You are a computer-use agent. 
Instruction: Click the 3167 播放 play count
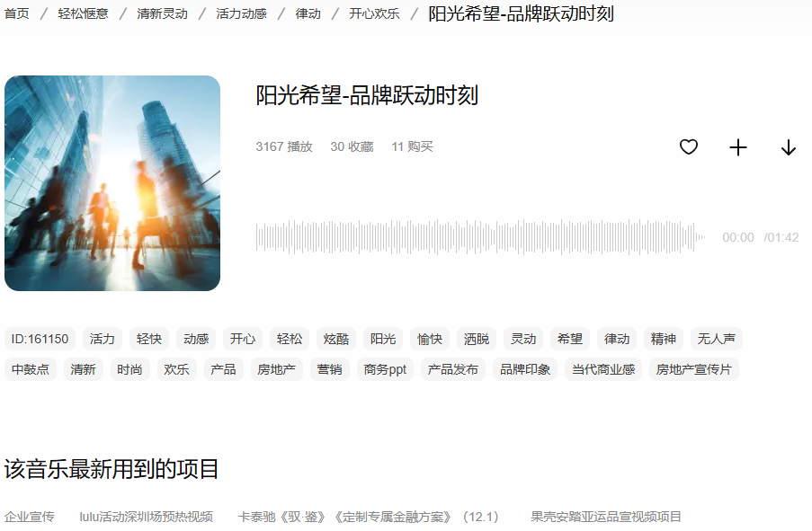284,147
